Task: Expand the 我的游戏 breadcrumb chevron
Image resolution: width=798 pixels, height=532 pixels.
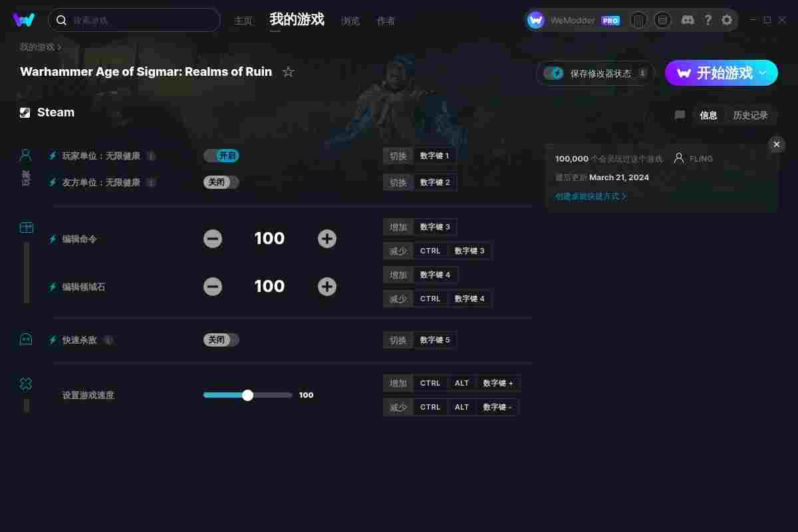Action: tap(59, 47)
